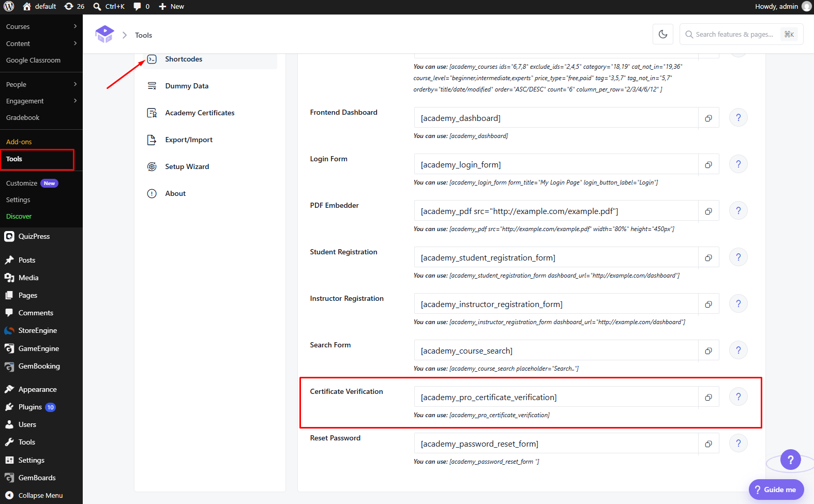Open help for Certificate Verification shortcode
Screen dimensions: 814x504
point(738,397)
